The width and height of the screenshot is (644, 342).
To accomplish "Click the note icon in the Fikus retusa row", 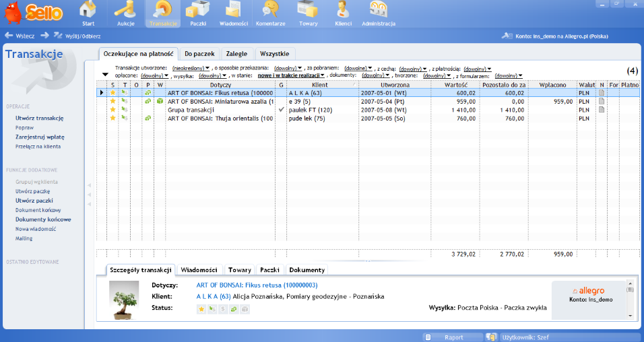I will pos(602,93).
